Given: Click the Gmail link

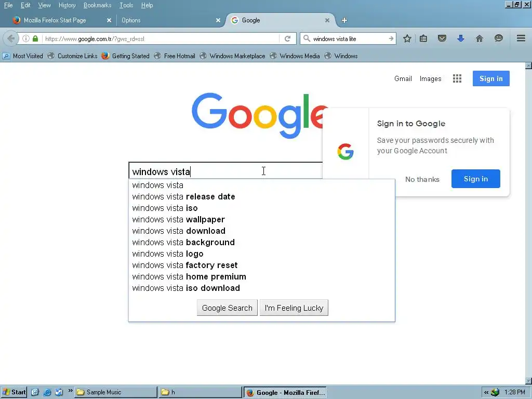Looking at the screenshot, I should 403,79.
